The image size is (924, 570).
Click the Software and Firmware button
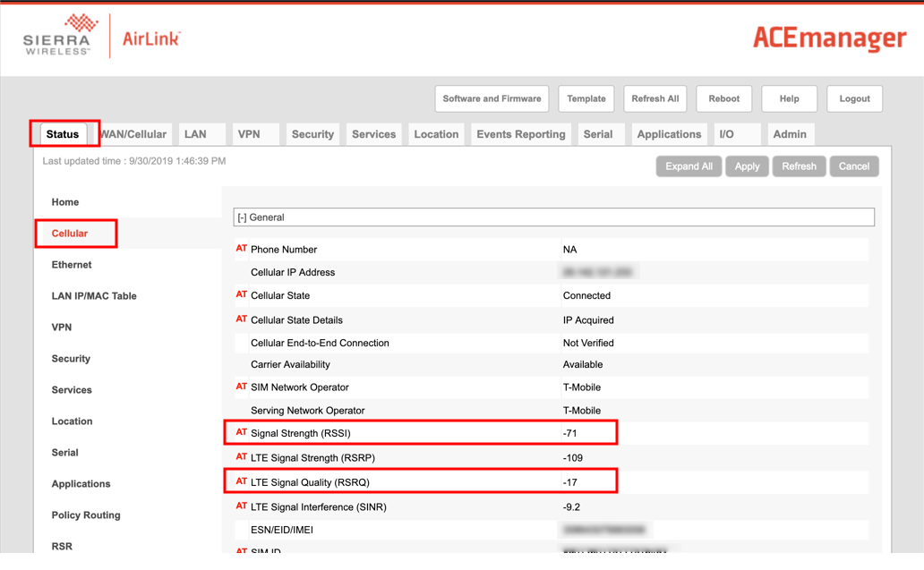pos(492,99)
